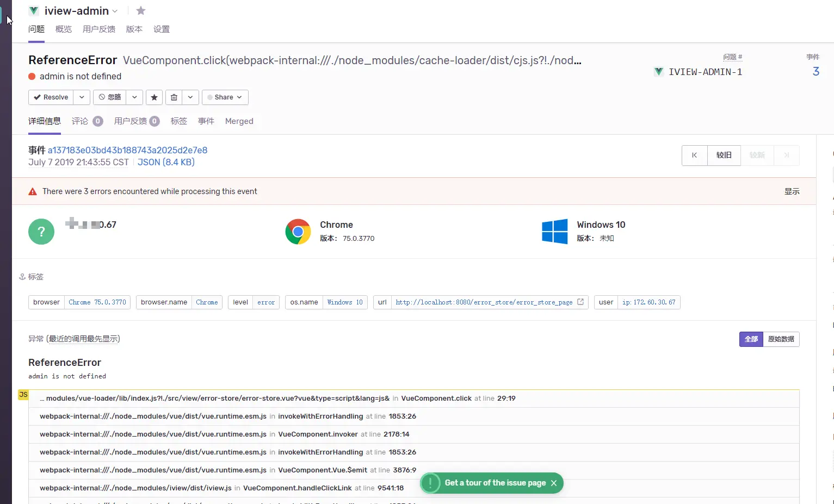Click the Resolve button

pos(51,97)
